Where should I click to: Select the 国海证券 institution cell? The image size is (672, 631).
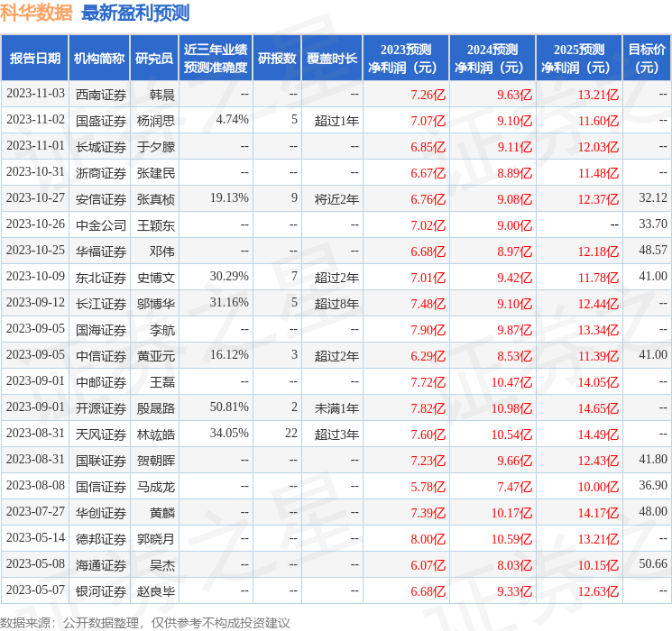[x=101, y=330]
